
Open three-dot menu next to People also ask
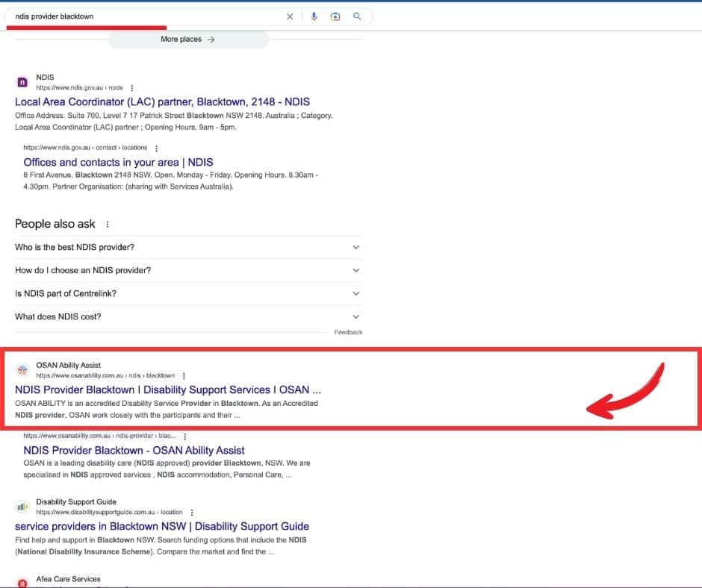click(108, 224)
